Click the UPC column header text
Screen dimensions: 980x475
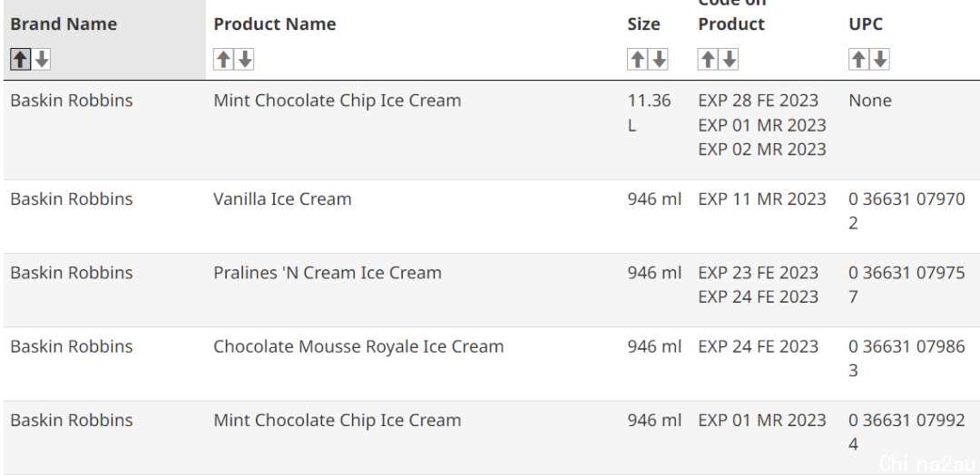[866, 24]
